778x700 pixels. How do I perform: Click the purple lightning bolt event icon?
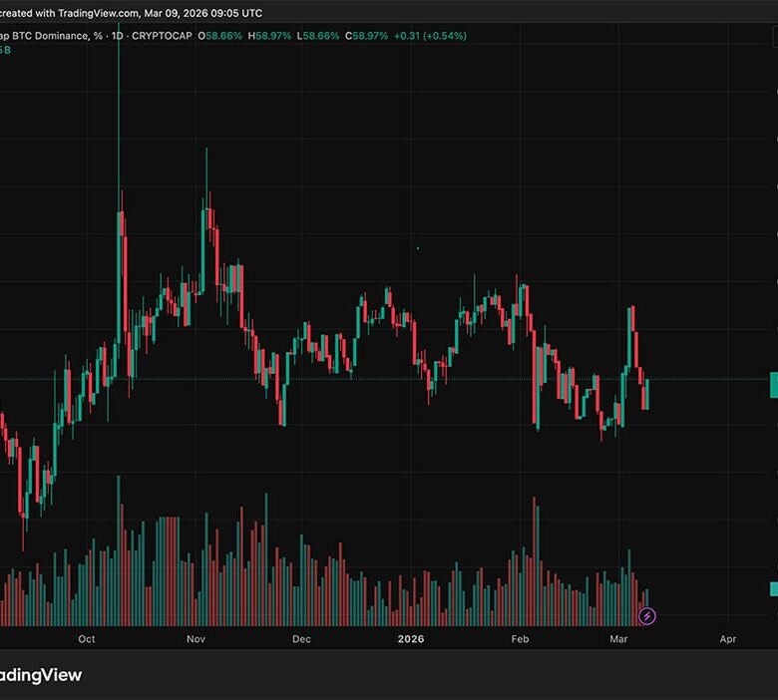coord(646,616)
